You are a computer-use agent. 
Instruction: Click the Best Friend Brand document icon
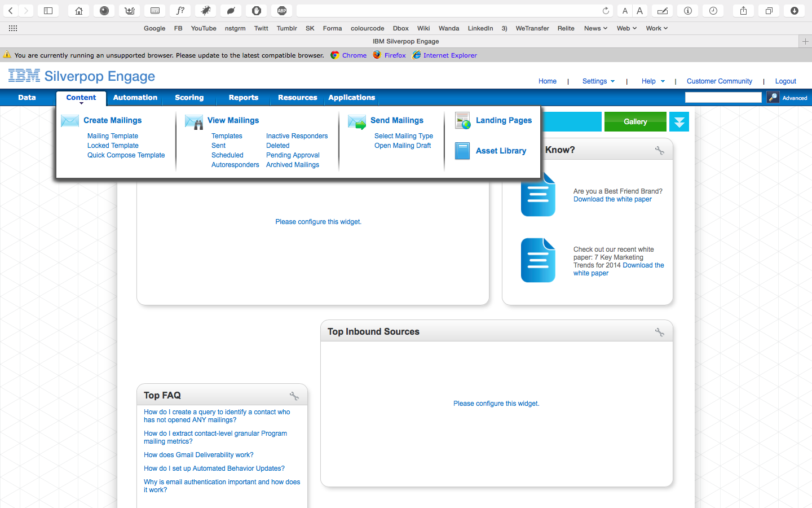point(538,194)
